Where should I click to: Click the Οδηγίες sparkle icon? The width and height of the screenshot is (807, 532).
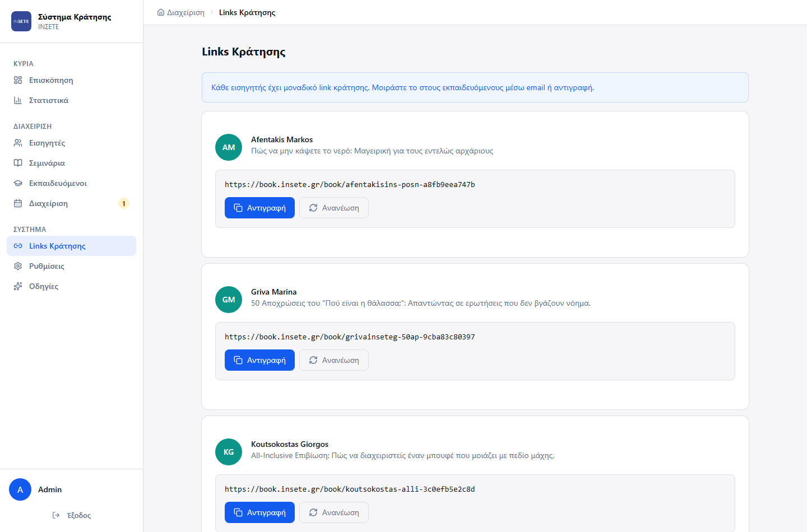click(x=18, y=286)
